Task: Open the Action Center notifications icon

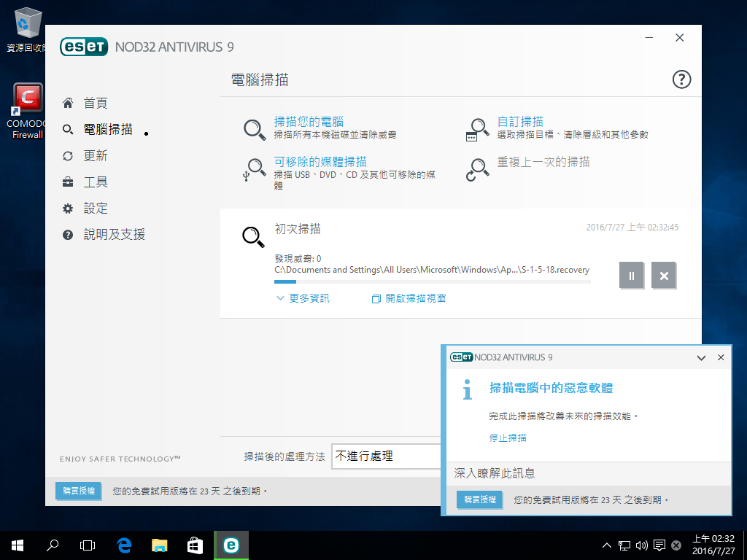Action: pos(659,545)
